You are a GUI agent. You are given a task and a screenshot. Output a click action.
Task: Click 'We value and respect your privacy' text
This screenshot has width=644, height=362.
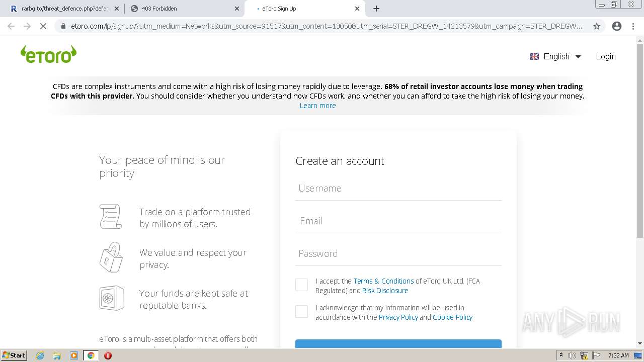click(193, 258)
